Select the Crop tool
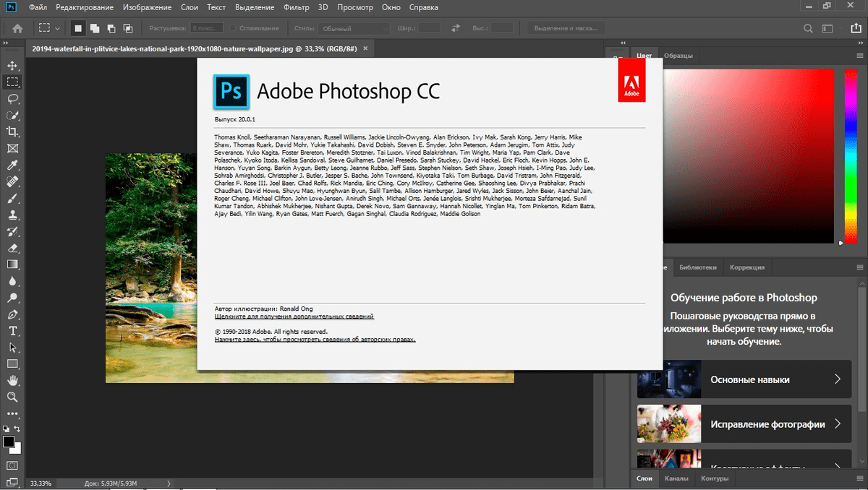Screen dimensions: 868x490 [x=12, y=132]
